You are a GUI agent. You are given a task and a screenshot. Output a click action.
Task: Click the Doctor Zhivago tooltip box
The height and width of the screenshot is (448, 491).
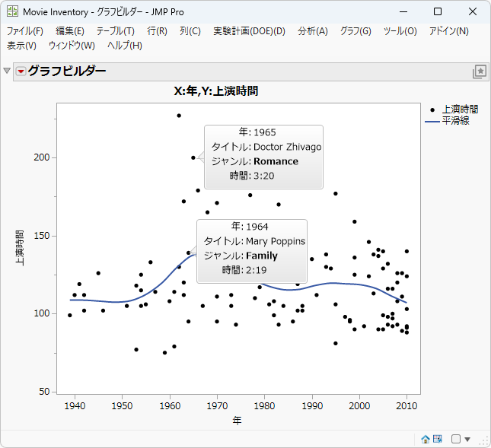tap(263, 157)
